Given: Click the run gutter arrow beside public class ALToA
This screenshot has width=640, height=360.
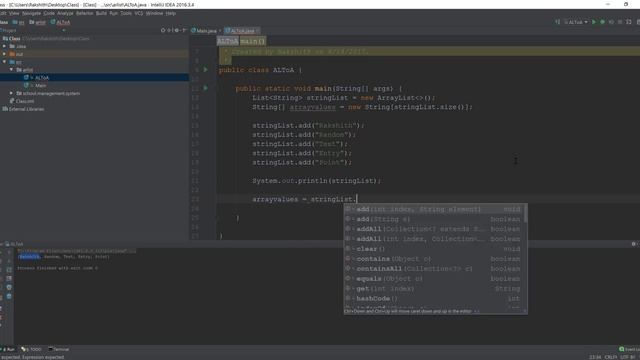Looking at the screenshot, I should tap(206, 70).
